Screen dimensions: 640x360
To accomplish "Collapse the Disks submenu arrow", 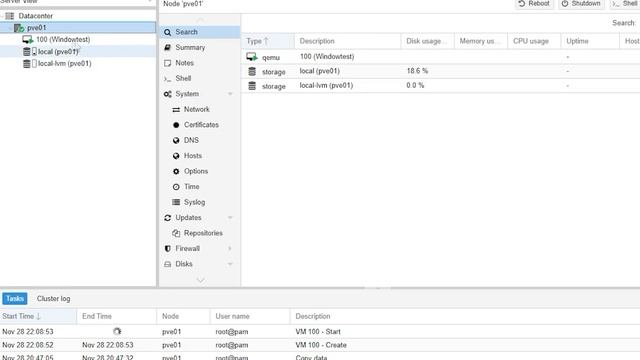I will coord(230,264).
